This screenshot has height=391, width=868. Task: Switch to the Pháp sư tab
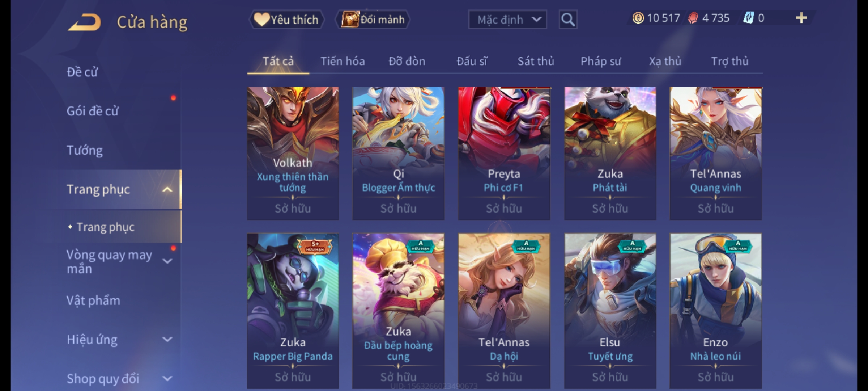[x=600, y=61]
